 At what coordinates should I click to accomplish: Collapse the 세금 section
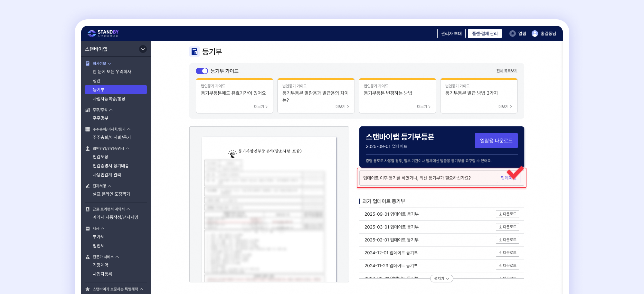103,229
